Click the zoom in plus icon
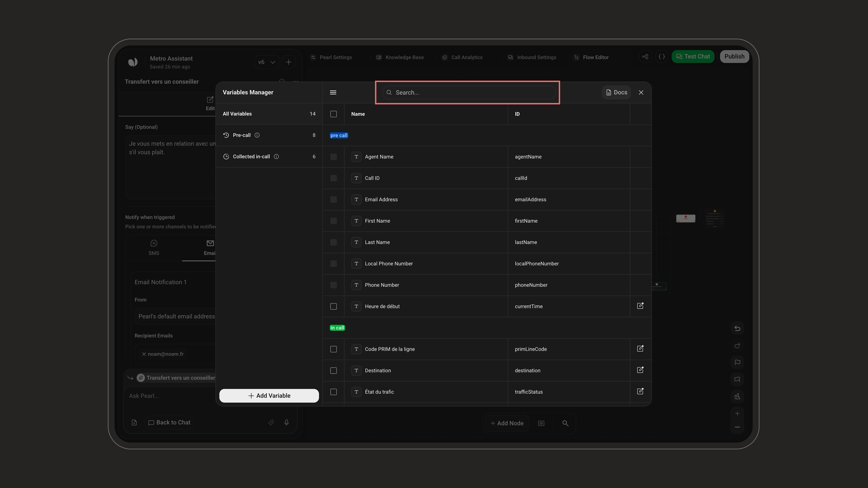The image size is (868, 488). tap(737, 414)
